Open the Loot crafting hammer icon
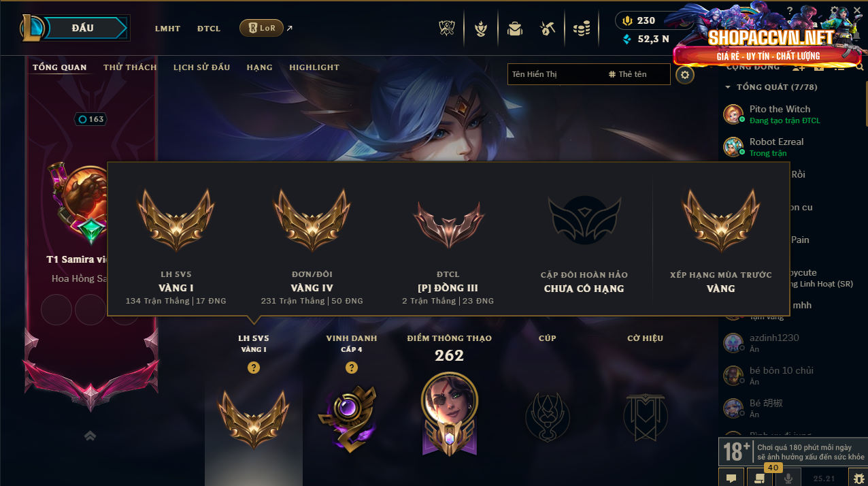This screenshot has height=486, width=868. click(548, 29)
